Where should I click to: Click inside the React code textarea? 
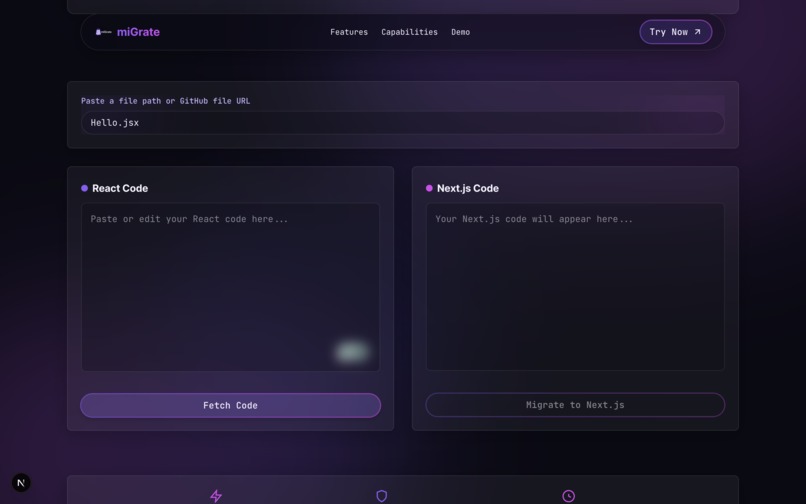(230, 287)
